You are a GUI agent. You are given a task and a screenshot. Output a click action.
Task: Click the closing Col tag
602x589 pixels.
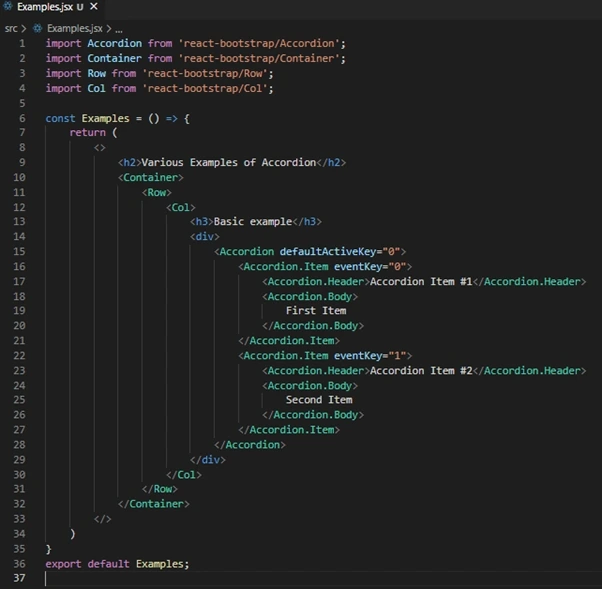click(x=184, y=475)
